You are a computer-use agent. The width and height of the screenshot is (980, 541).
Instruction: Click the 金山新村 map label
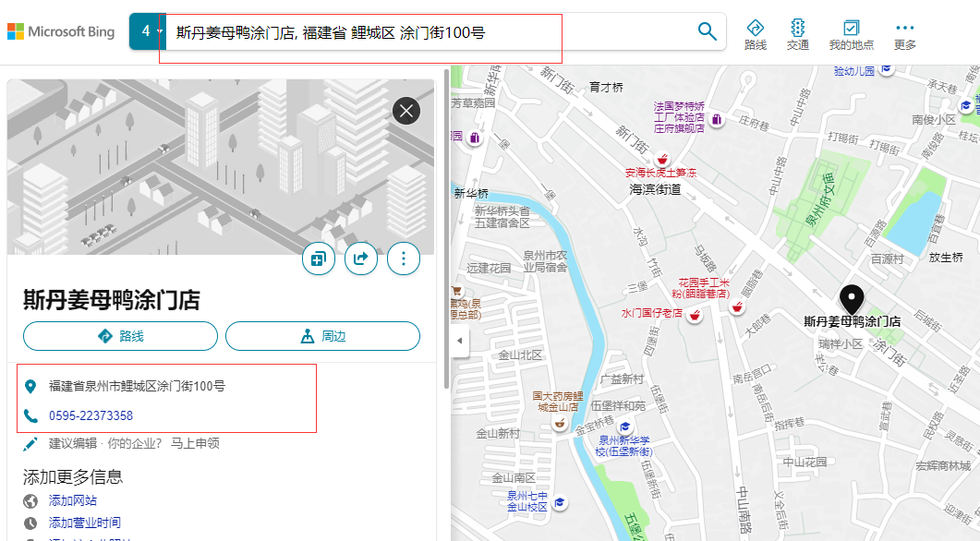(x=498, y=433)
